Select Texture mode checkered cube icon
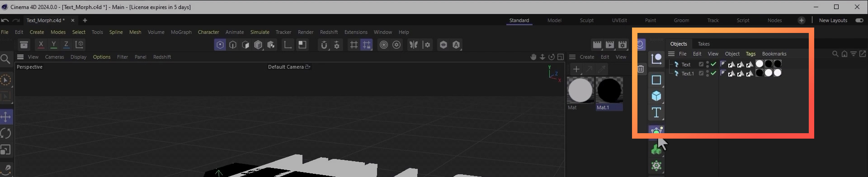The height and width of the screenshot is (177, 868). tap(271, 45)
